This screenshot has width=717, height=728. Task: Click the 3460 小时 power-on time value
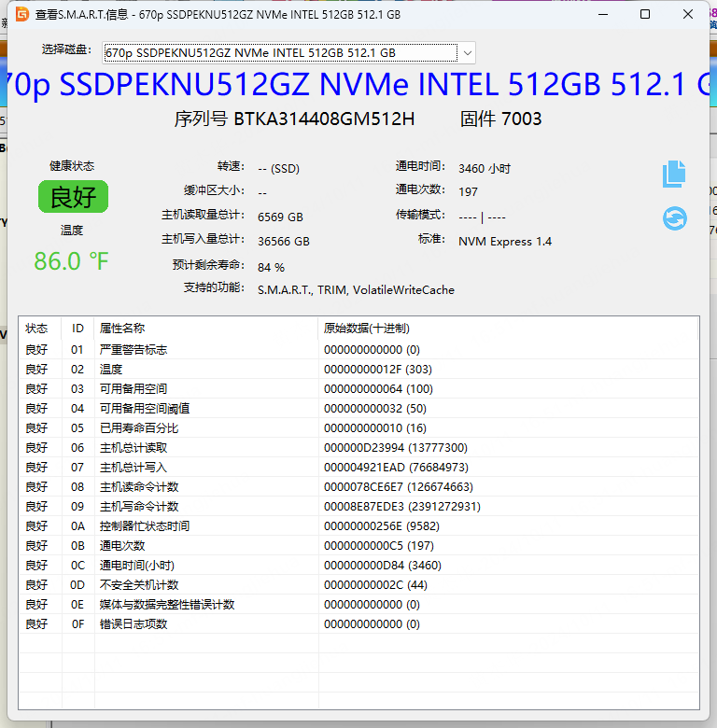pos(485,168)
